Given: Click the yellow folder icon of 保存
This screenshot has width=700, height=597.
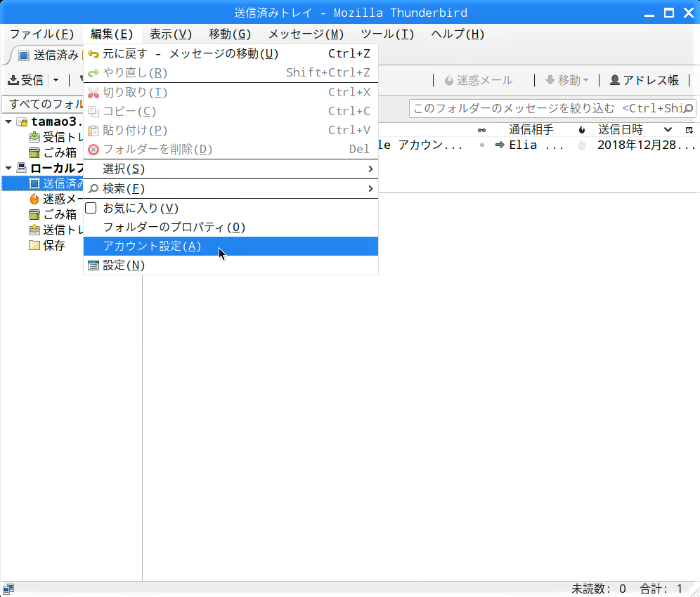Looking at the screenshot, I should pyautogui.click(x=34, y=245).
